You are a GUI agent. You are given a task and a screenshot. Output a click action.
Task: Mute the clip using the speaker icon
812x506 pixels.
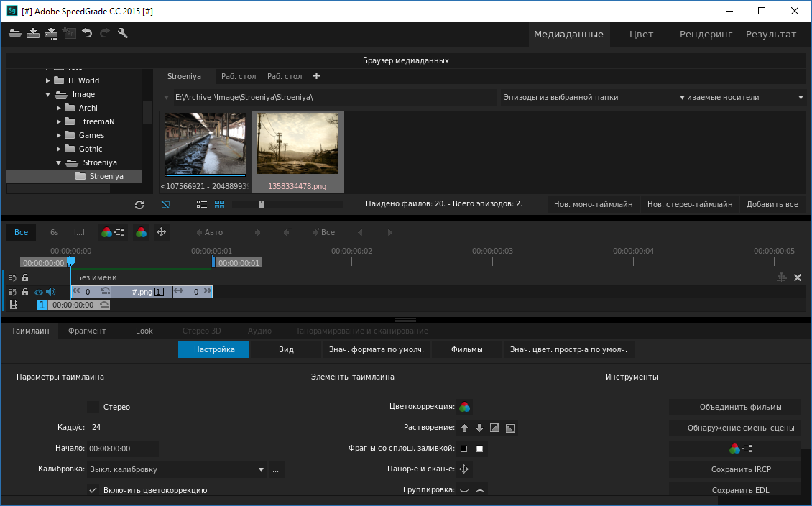[x=49, y=292]
